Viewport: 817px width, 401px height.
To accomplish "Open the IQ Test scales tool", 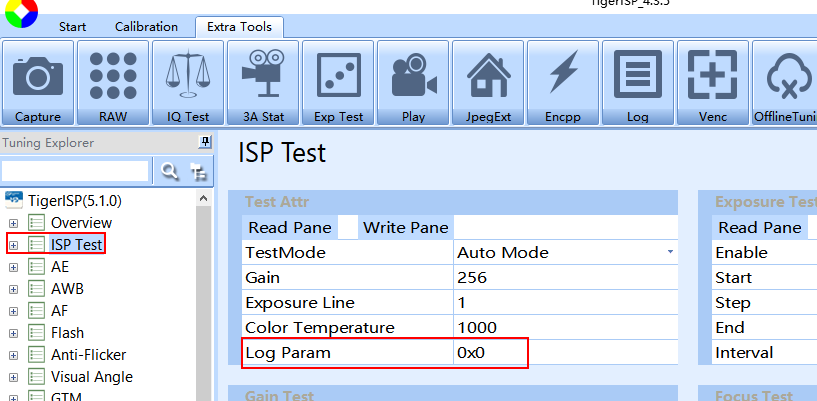I will (188, 83).
